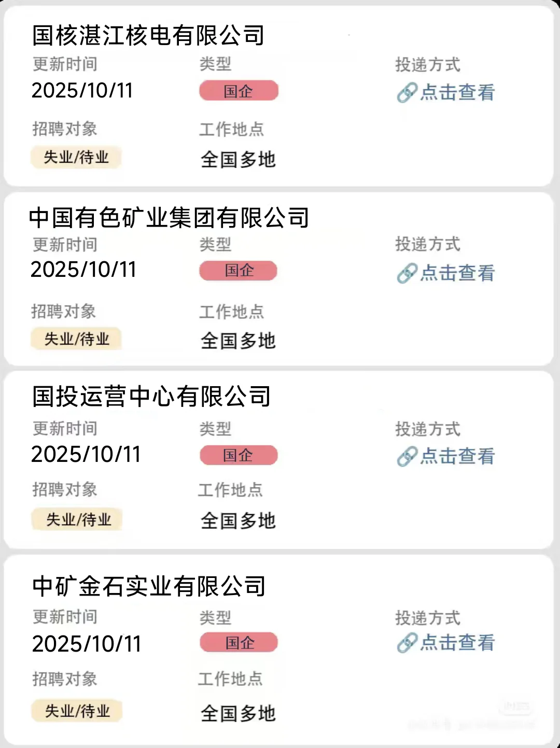
Task: Open the 中矿金石实业有限公司 title
Action: (149, 586)
